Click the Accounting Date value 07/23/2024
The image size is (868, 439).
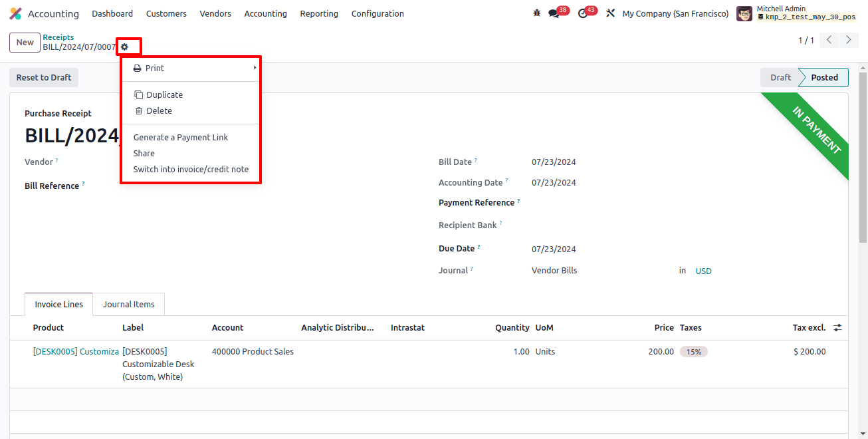[554, 182]
